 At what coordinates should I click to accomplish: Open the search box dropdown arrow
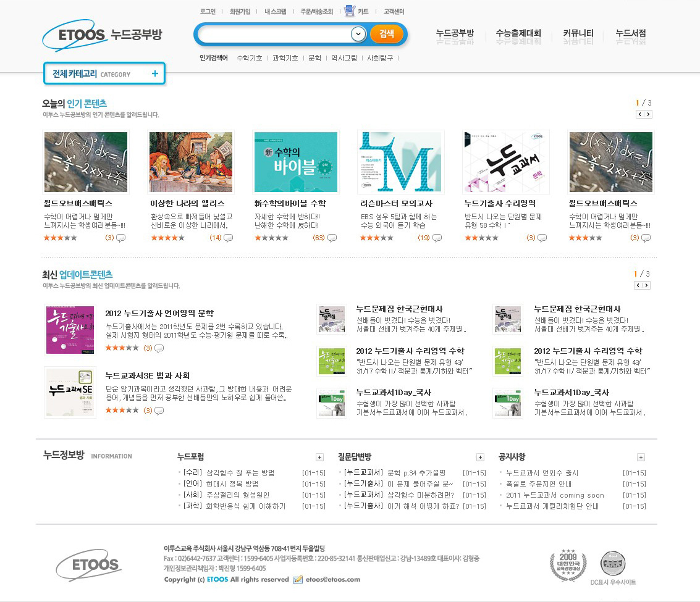coord(358,34)
